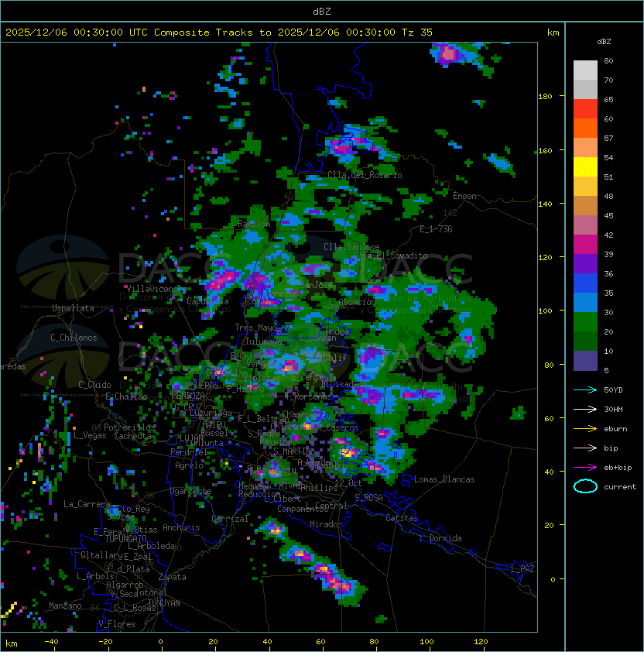Pick the magenta 39–42 dBZ swatch
Image resolution: width=644 pixels, height=652 pixels.
[x=585, y=245]
